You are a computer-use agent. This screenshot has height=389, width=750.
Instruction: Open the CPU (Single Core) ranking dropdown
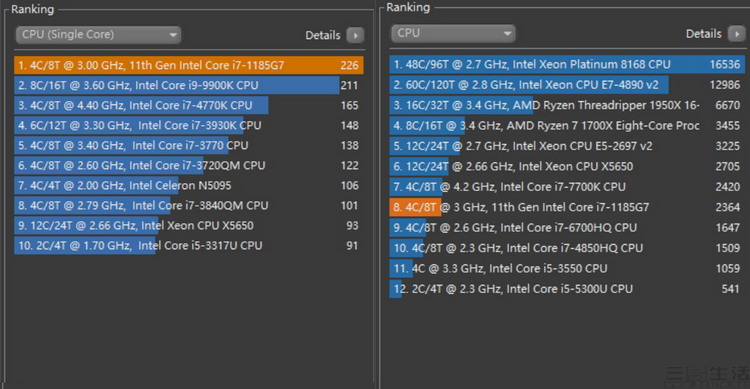point(98,35)
